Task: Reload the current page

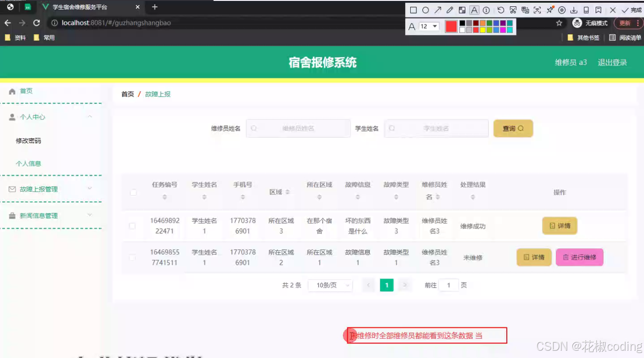Action: tap(37, 23)
